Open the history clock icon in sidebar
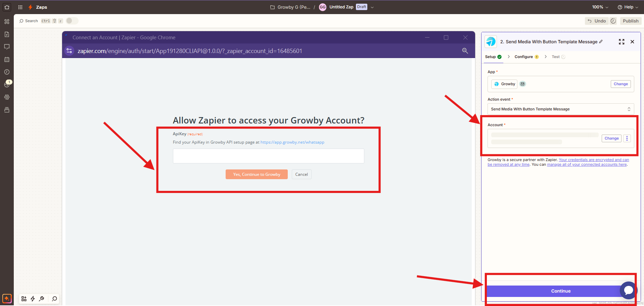This screenshot has height=306, width=644. 7,72
